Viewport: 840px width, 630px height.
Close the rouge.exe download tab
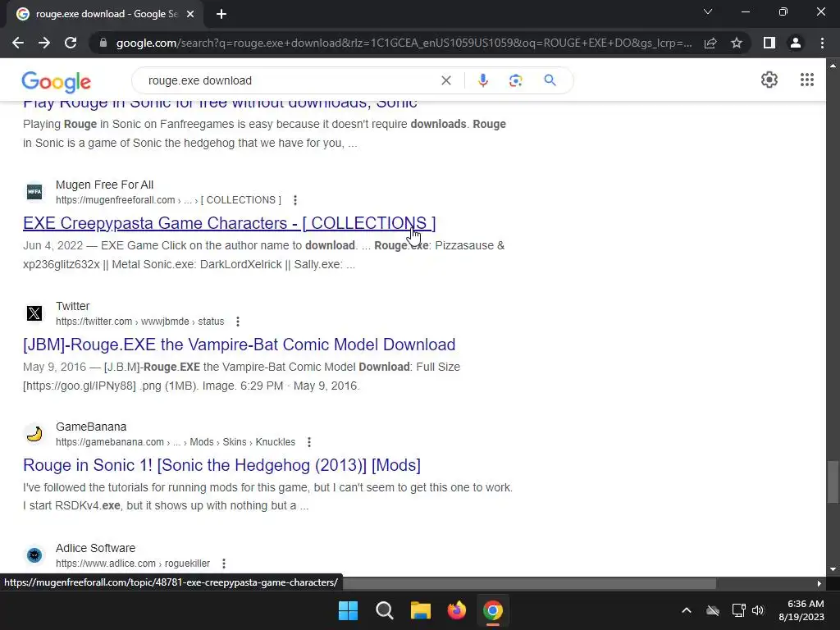[x=190, y=15]
